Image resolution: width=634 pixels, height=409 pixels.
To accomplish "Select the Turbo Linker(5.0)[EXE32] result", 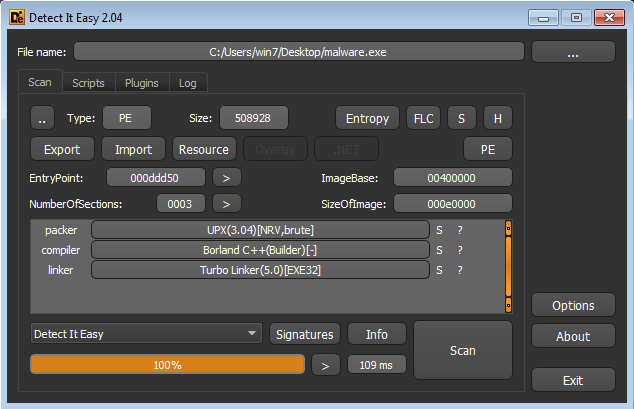I will point(260,270).
